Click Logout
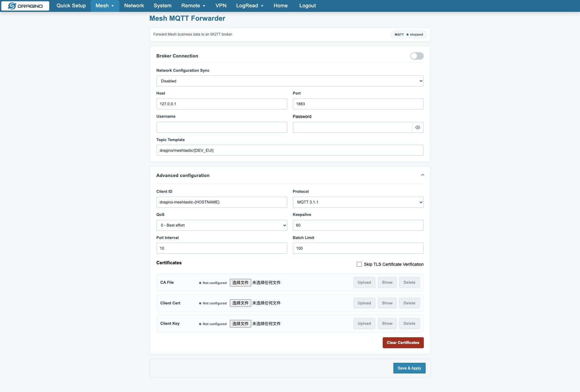Viewport: 580px width, 392px height. point(308,6)
